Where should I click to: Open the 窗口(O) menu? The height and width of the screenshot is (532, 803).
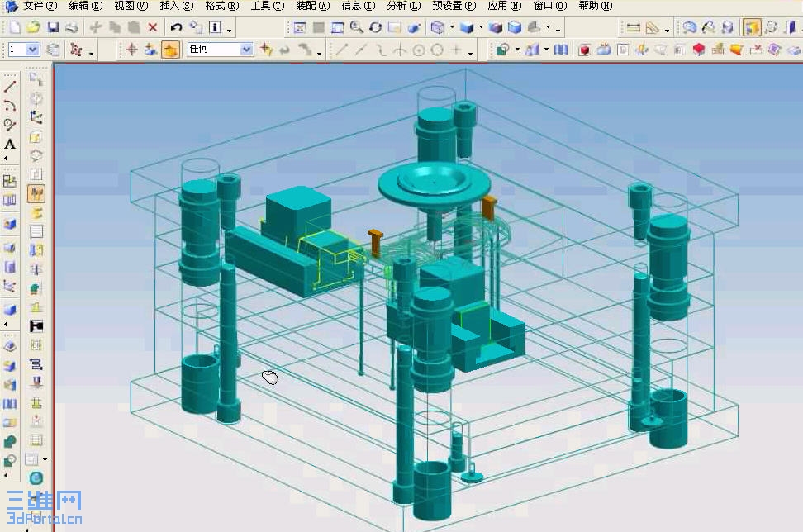(x=550, y=6)
